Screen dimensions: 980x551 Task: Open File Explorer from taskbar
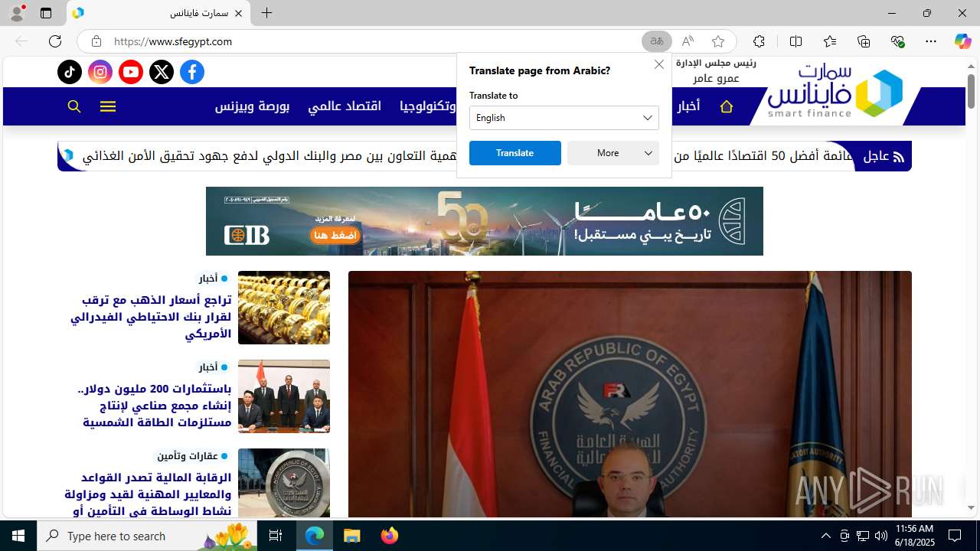tap(351, 536)
